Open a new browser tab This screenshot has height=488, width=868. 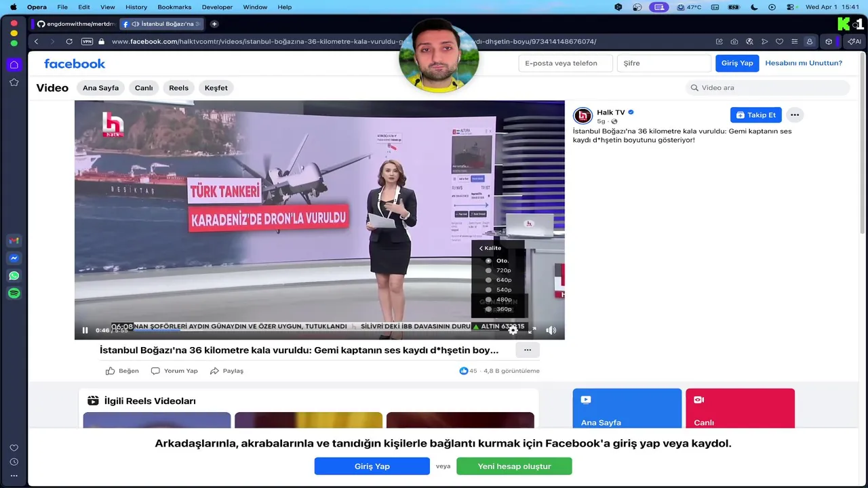pos(214,24)
